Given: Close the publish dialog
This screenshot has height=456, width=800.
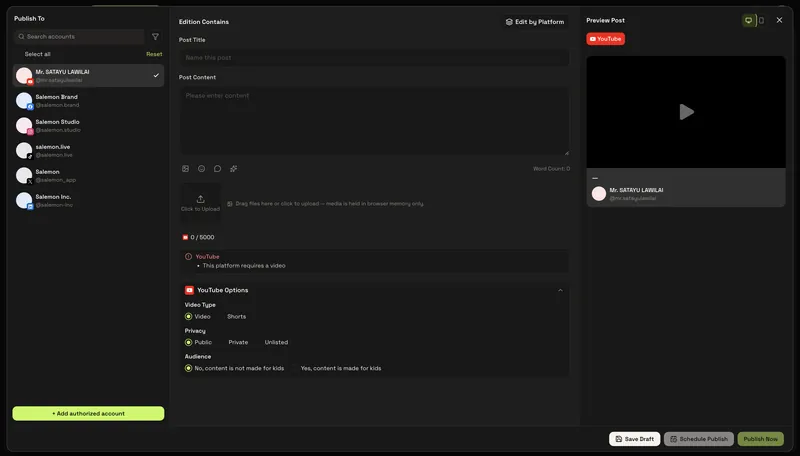Looking at the screenshot, I should (x=779, y=20).
